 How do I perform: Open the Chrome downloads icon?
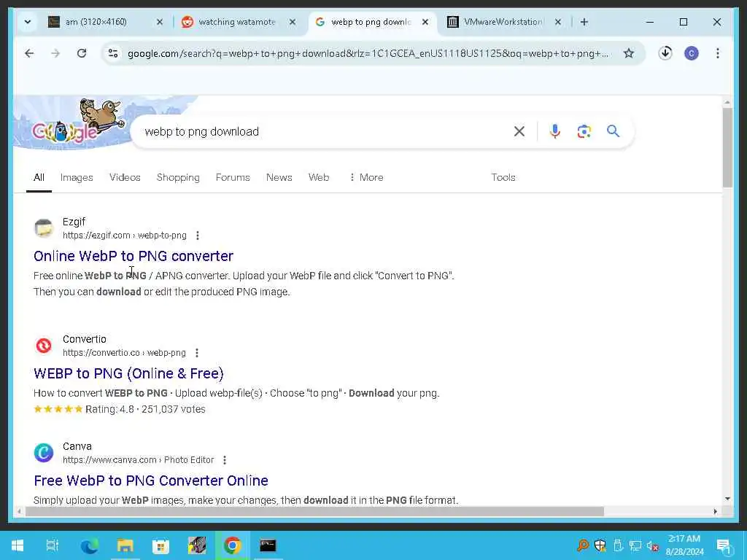[665, 52]
